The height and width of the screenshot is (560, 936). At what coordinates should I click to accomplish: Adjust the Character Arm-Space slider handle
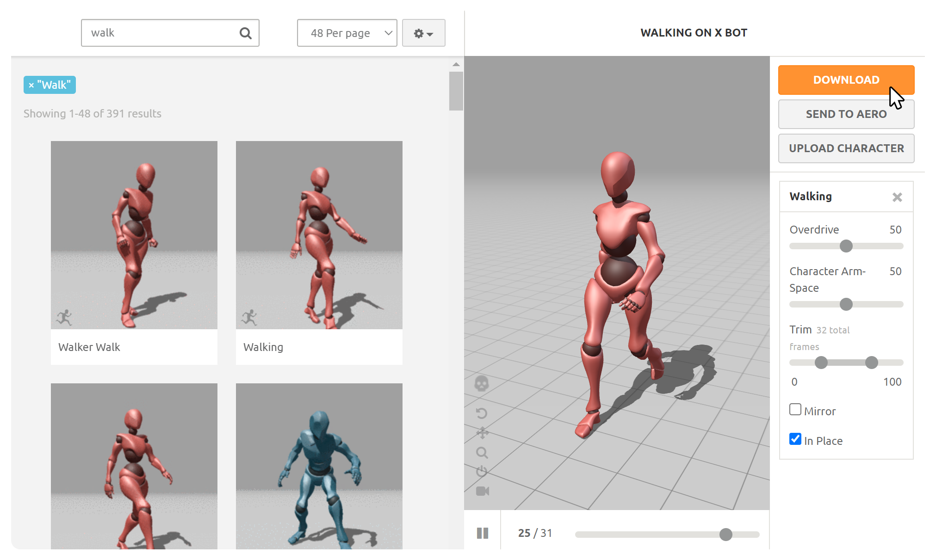[846, 304]
